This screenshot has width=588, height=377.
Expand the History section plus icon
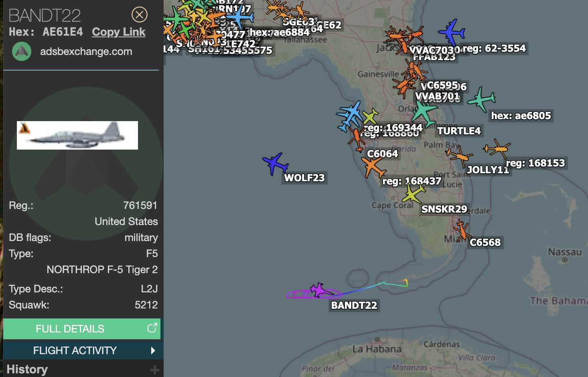coord(154,370)
